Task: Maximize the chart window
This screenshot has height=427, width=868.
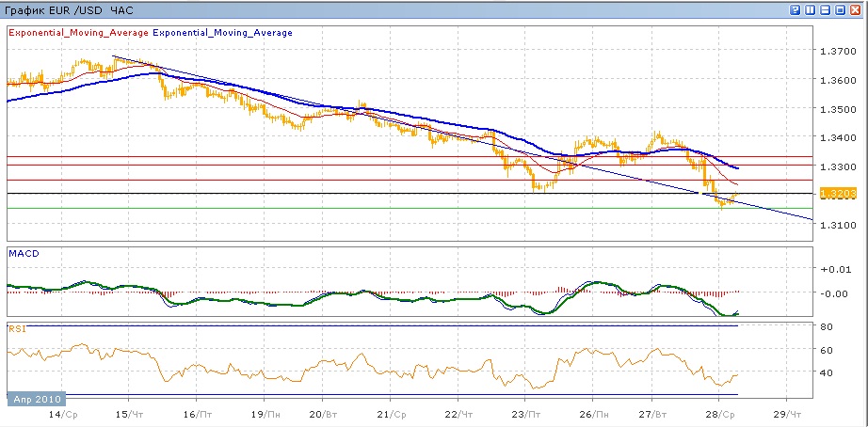Action: click(x=841, y=9)
